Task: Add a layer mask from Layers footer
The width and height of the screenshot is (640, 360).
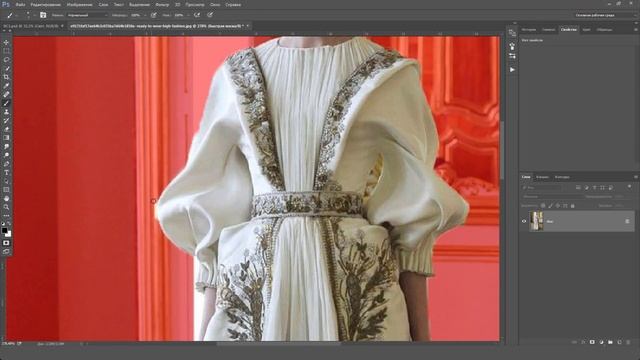Action: (592, 342)
